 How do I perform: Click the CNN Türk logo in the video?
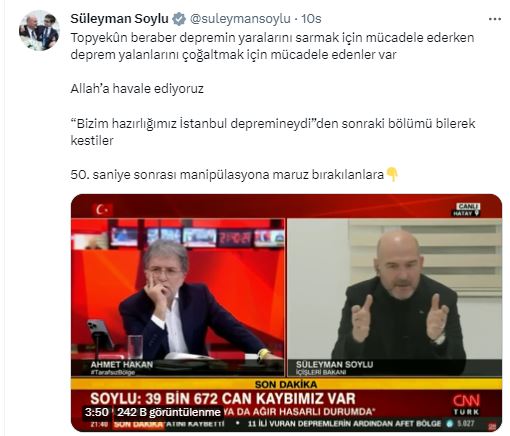(x=466, y=405)
